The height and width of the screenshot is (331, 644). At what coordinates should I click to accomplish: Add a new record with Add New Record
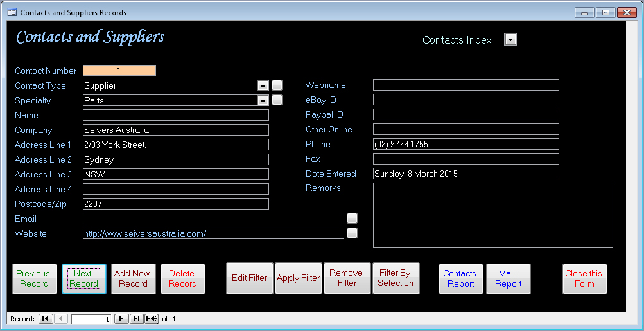click(x=134, y=279)
